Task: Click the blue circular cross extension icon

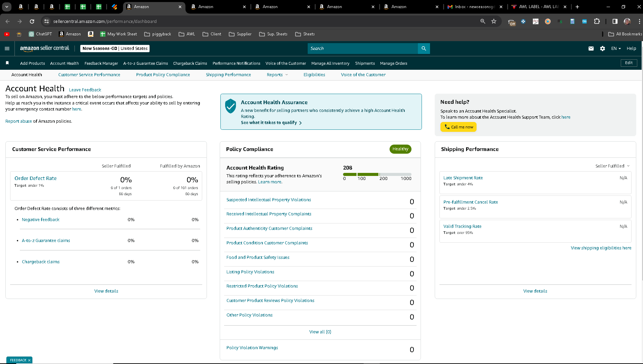Action: click(x=523, y=21)
